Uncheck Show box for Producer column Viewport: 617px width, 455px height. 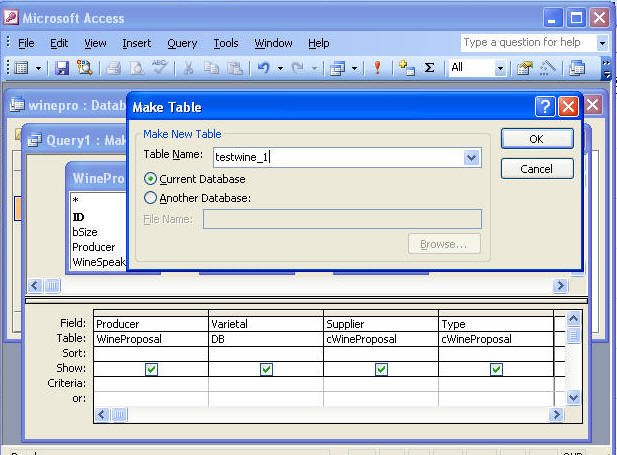coord(151,369)
